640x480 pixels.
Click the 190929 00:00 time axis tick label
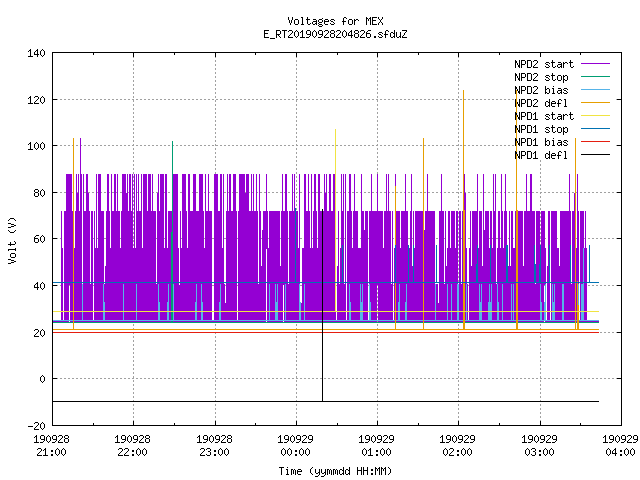point(295,446)
